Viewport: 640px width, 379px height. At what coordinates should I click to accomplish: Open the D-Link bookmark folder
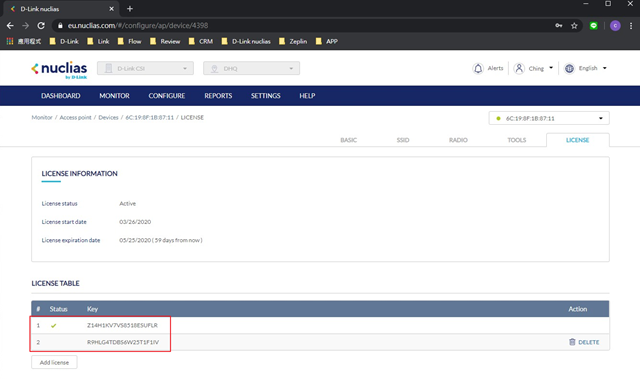pos(64,41)
